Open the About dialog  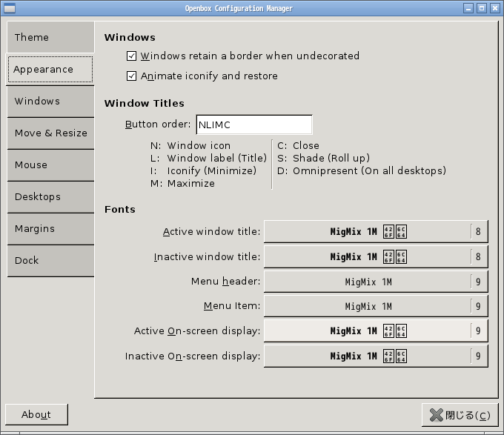[36, 414]
